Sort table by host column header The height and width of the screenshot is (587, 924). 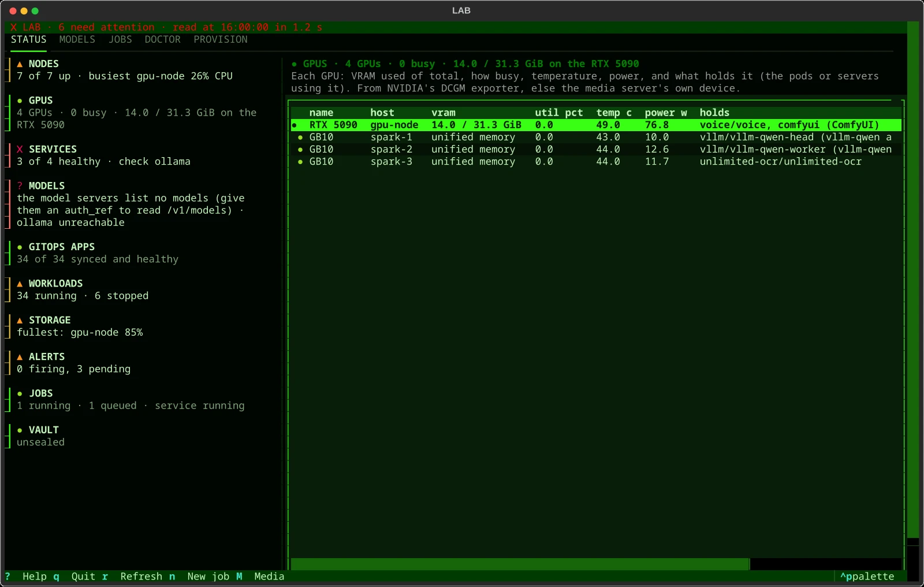point(382,113)
